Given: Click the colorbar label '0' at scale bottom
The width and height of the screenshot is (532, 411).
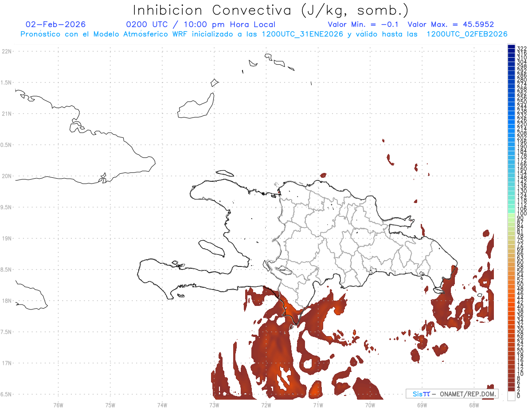Looking at the screenshot, I should (519, 396).
